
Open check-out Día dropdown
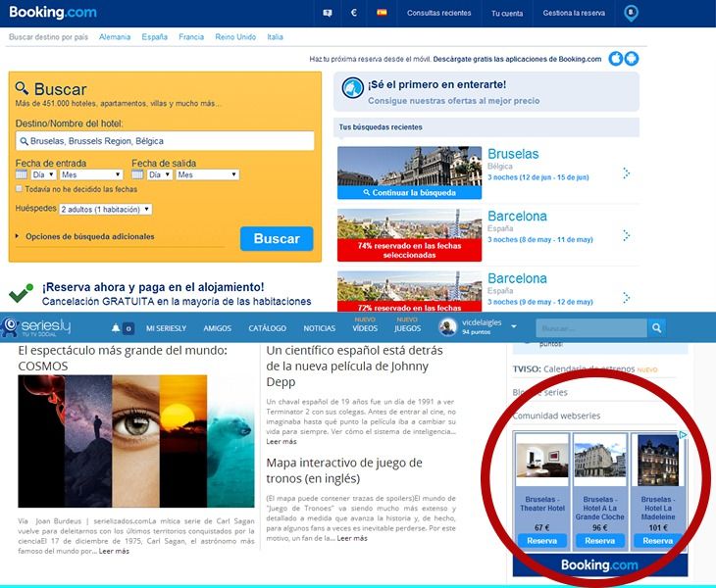point(159,174)
